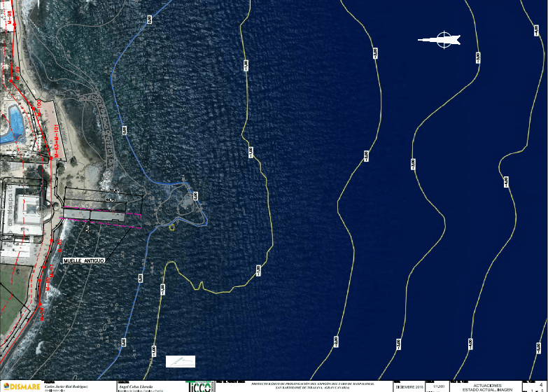This screenshot has width=548, height=392.
Task: Click the Angel Coba Lloreda author name
Action: pos(144,386)
